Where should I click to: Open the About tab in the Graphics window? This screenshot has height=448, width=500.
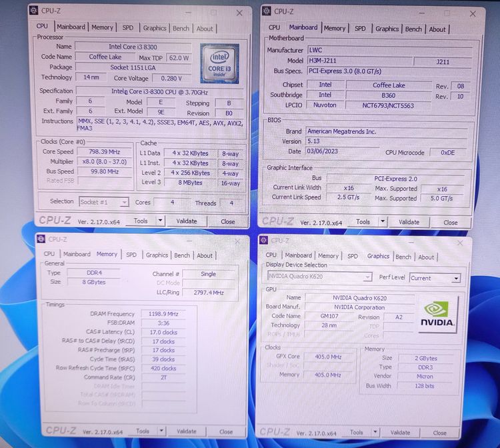pyautogui.click(x=426, y=257)
